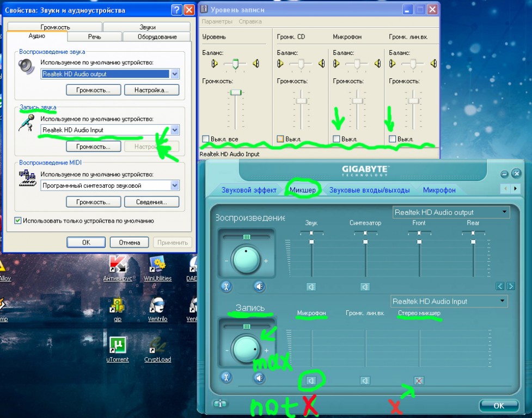Switch to Речь tab
The width and height of the screenshot is (532, 418).
[x=95, y=36]
